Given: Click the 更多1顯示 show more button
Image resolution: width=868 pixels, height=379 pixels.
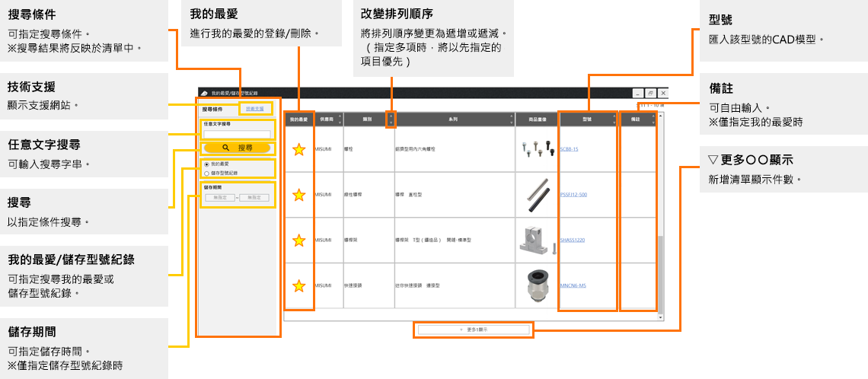Looking at the screenshot, I should pyautogui.click(x=474, y=330).
